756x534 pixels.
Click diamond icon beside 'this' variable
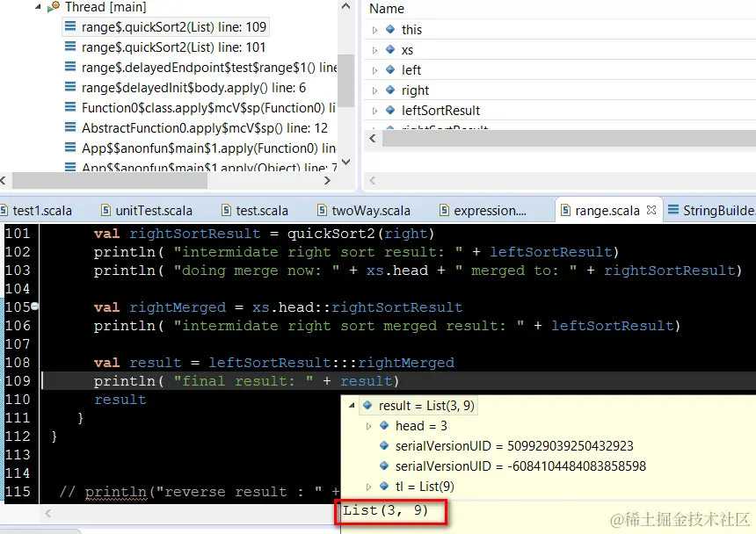390,29
